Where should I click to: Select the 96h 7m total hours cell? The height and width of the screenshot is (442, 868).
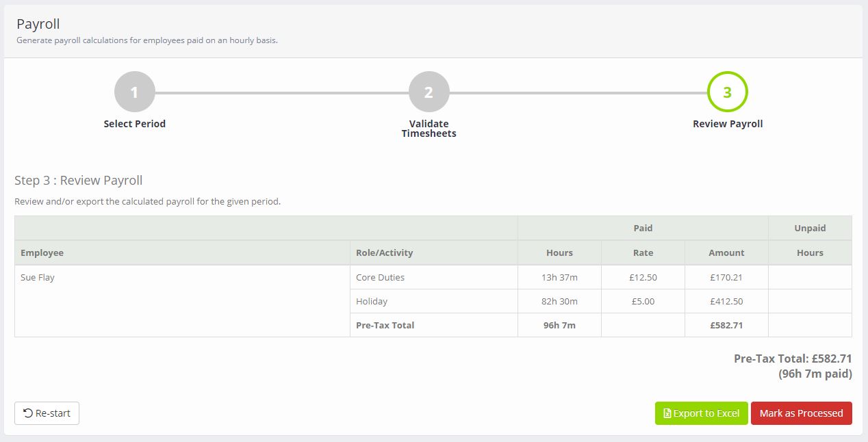(x=559, y=325)
